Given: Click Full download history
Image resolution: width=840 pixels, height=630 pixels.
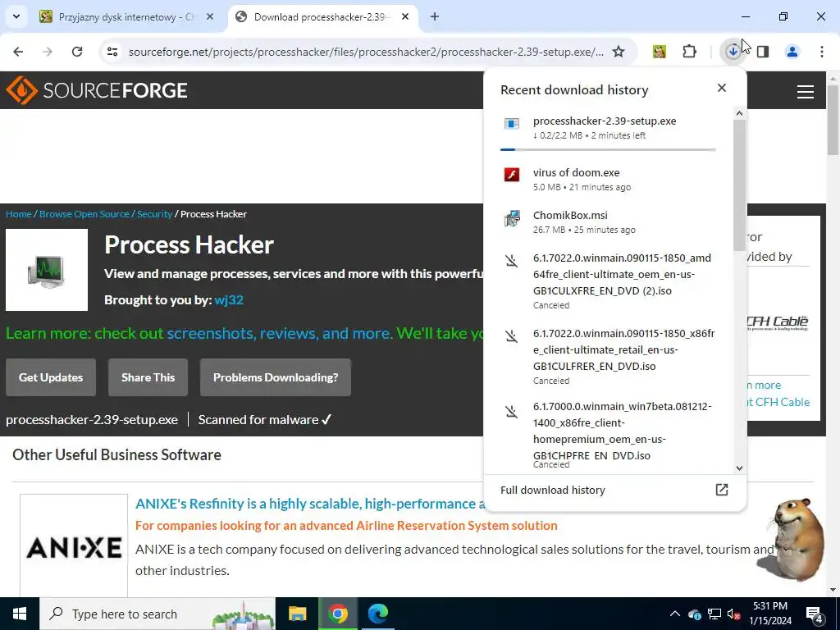Looking at the screenshot, I should click(552, 490).
